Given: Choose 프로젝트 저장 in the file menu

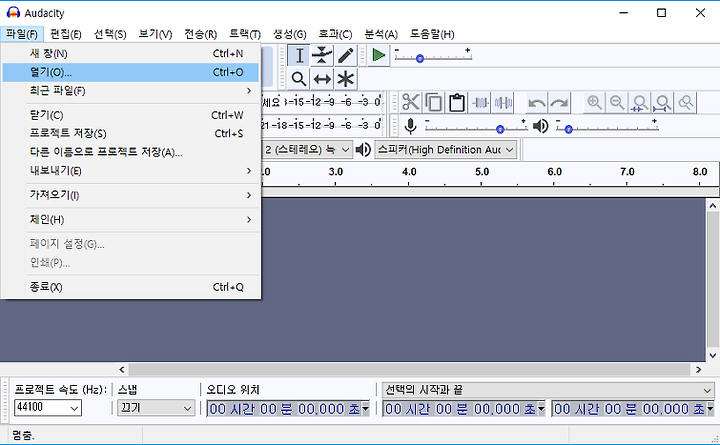Looking at the screenshot, I should pos(130,133).
